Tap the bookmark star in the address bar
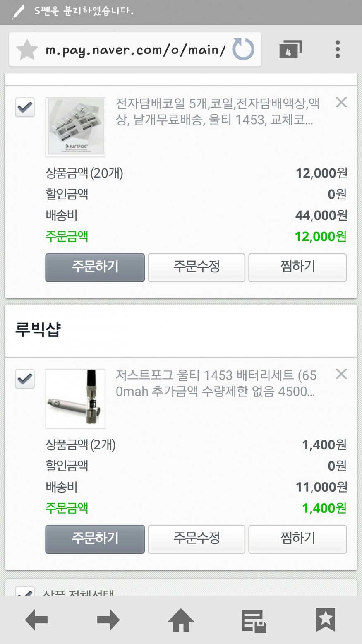The width and height of the screenshot is (362, 644). 27,50
